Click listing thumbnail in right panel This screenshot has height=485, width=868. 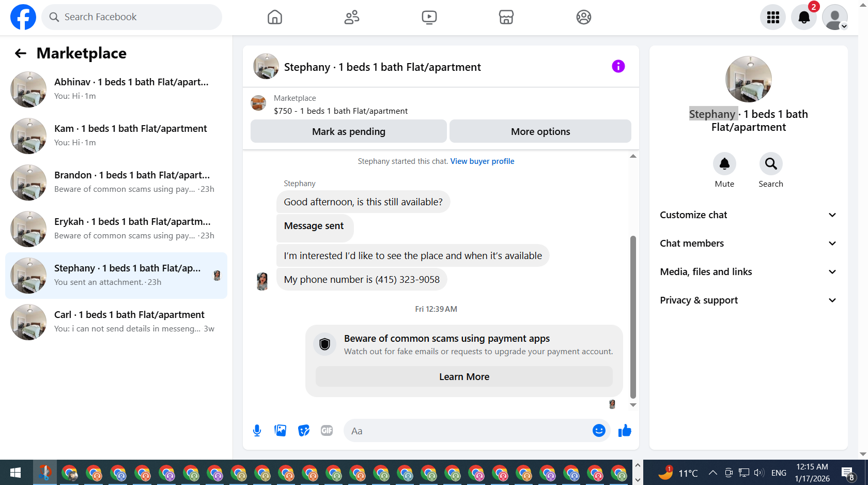[x=749, y=79]
